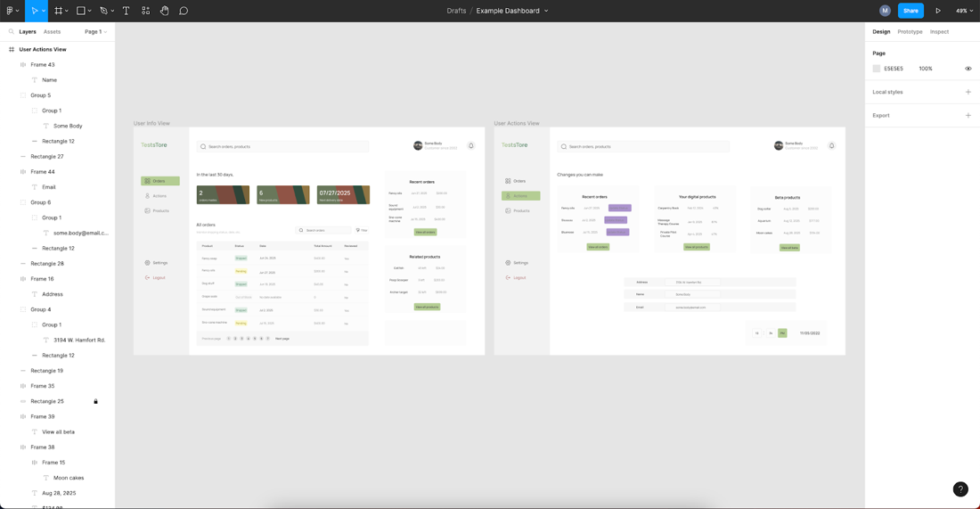Expand Pen tool options arrow

pos(112,12)
